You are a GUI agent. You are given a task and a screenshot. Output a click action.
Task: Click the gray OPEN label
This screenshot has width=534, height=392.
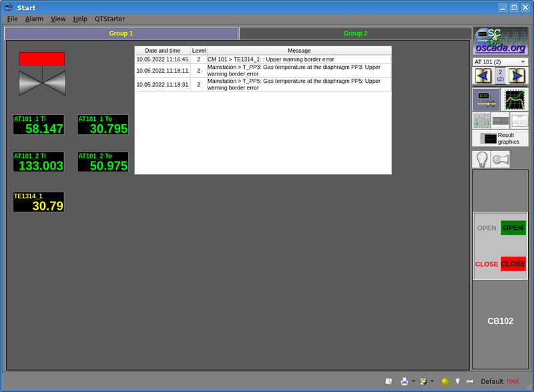point(487,228)
